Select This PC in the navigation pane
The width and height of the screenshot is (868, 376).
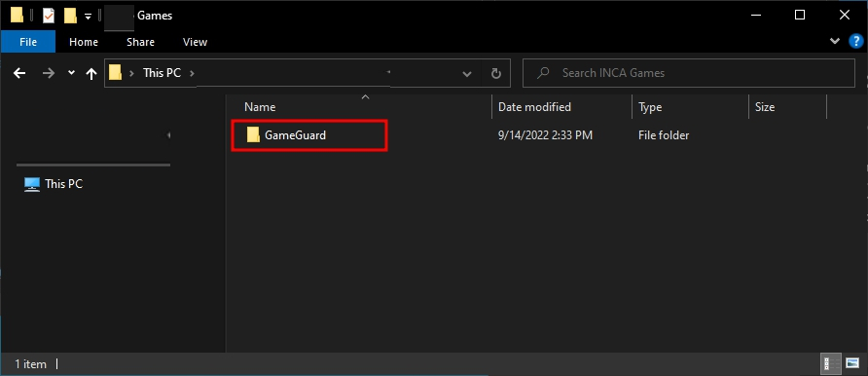click(x=63, y=184)
